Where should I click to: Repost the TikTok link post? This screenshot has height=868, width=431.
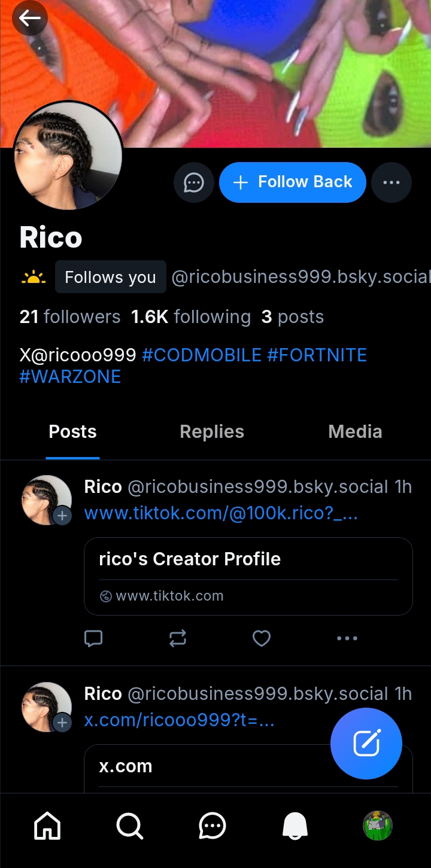tap(178, 639)
